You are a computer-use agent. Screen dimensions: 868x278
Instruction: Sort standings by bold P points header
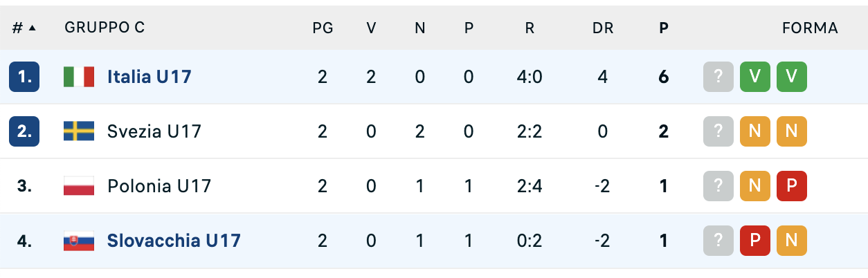(x=664, y=28)
